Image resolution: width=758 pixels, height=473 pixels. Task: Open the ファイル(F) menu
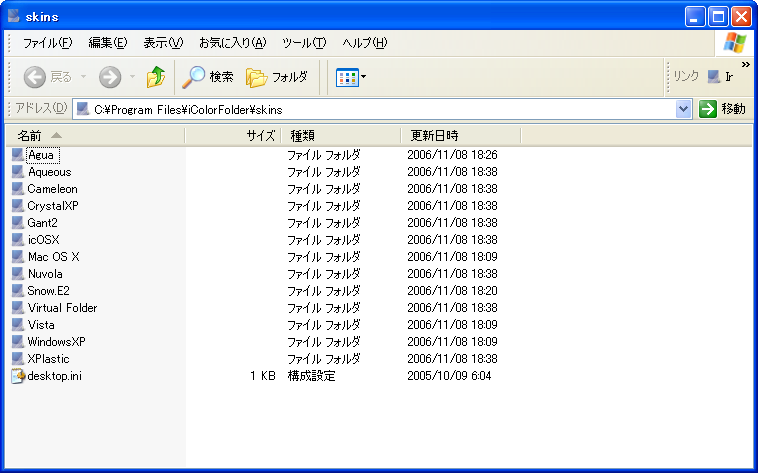click(x=47, y=43)
